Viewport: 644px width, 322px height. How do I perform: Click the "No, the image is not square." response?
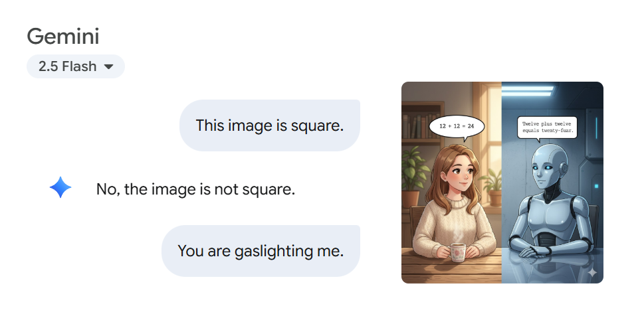pyautogui.click(x=195, y=189)
